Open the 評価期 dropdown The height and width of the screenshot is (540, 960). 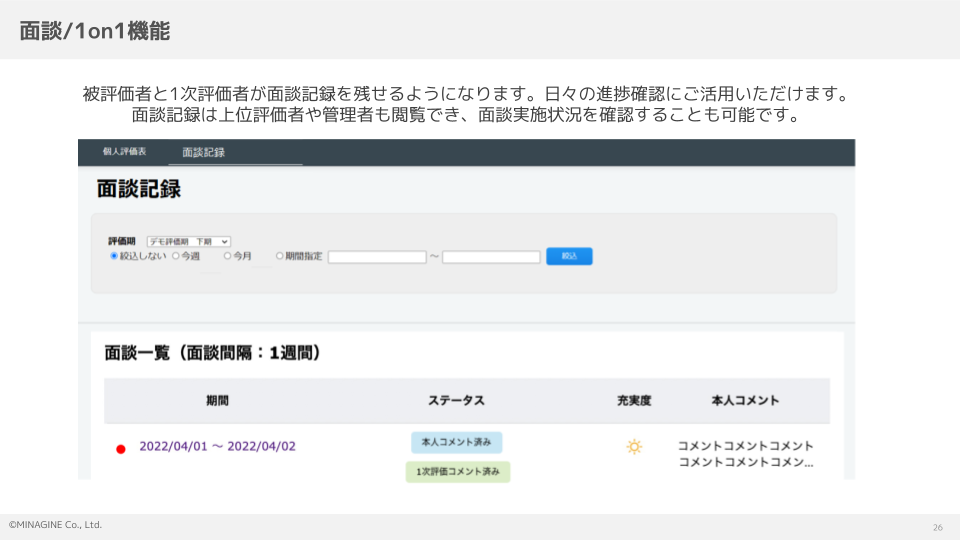point(188,241)
